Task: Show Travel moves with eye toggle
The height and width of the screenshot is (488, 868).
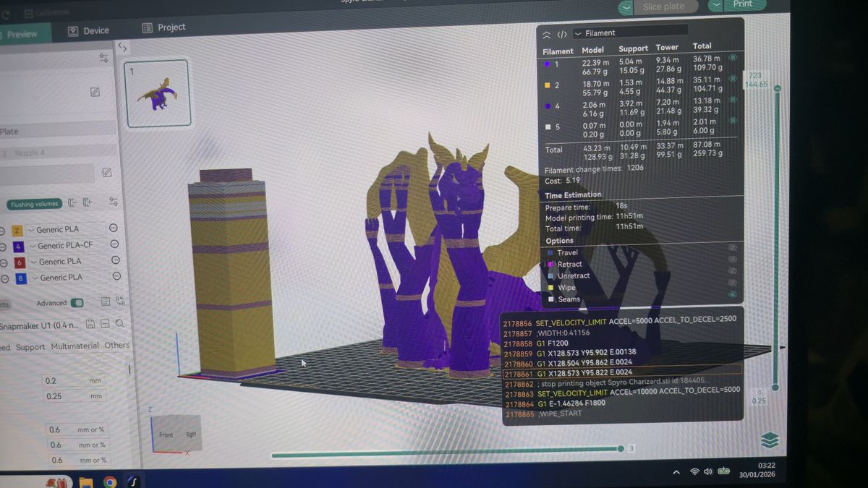Action: (732, 247)
